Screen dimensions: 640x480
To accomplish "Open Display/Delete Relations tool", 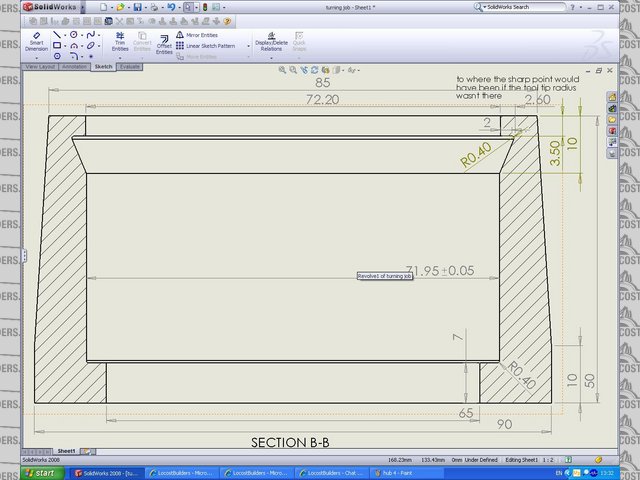I will click(270, 41).
